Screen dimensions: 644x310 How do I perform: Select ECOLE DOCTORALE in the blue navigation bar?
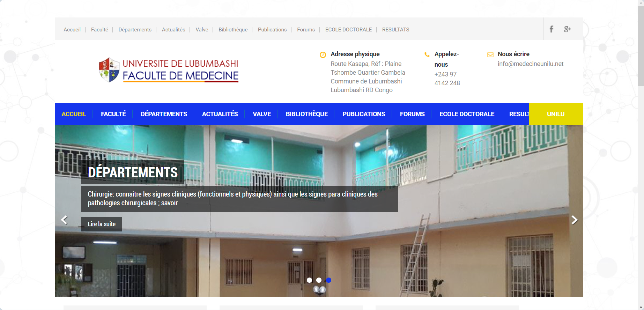pyautogui.click(x=467, y=114)
